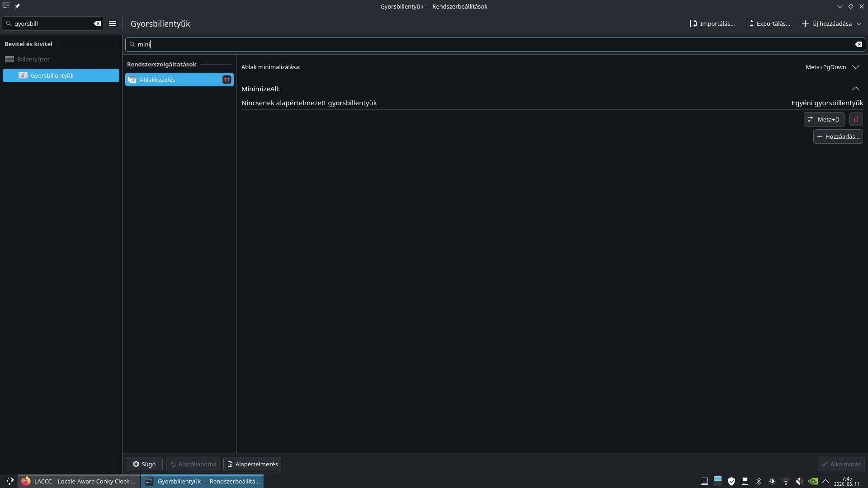Open the clipboard tray icon
This screenshot has width=868, height=488.
coord(745,481)
